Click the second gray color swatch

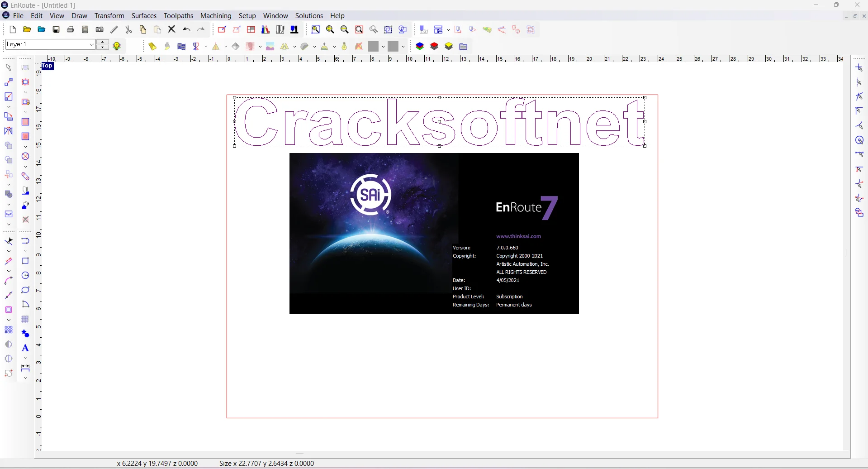pyautogui.click(x=393, y=46)
